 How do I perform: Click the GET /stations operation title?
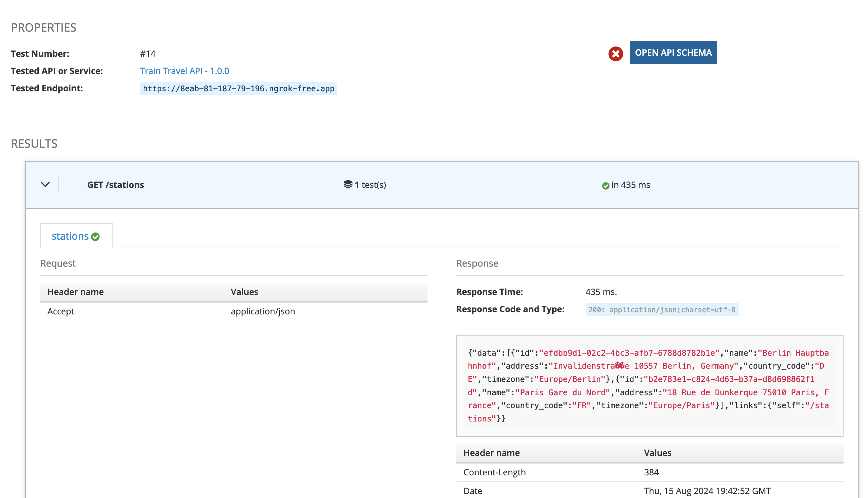tap(115, 185)
